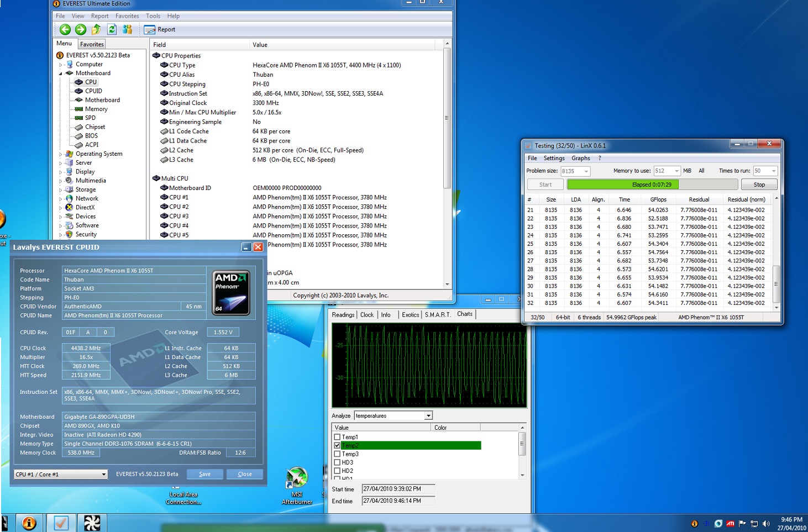
Task: Expand the Operating System tree node
Action: tap(61, 154)
